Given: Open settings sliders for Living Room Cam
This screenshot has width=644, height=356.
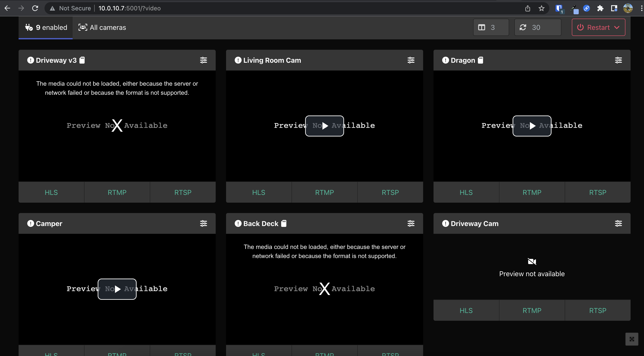Looking at the screenshot, I should pos(411,60).
